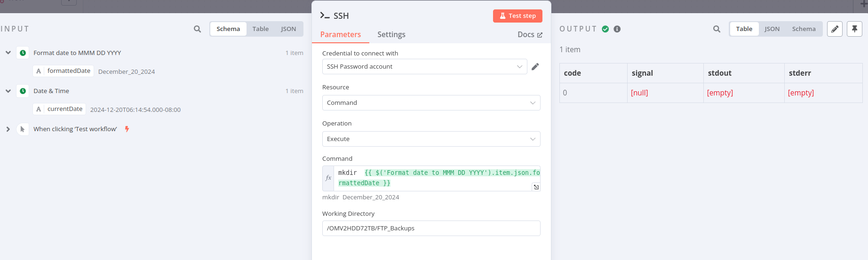Screen dimensions: 868x260
Task: Select the Parameters tab
Action: pyautogui.click(x=341, y=34)
